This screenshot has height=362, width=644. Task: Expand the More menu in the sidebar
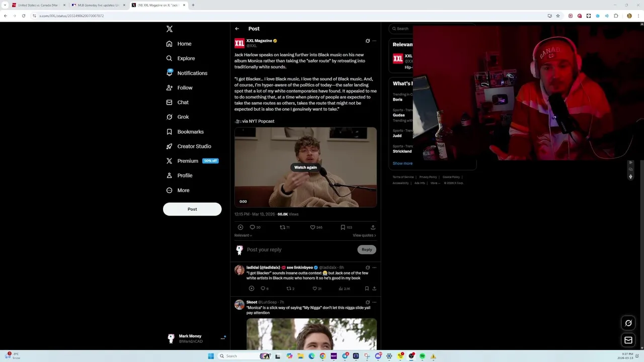coord(178,190)
